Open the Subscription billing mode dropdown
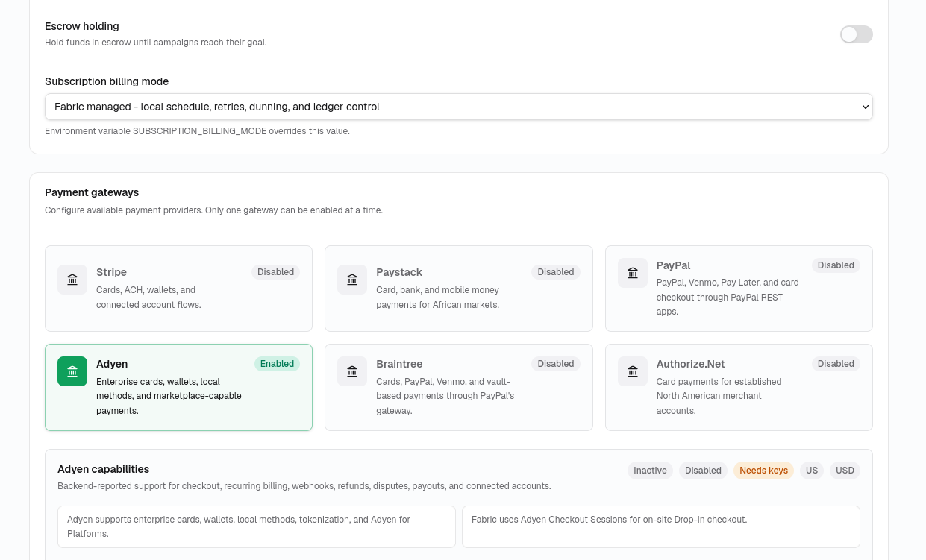The height and width of the screenshot is (560, 926). (459, 107)
